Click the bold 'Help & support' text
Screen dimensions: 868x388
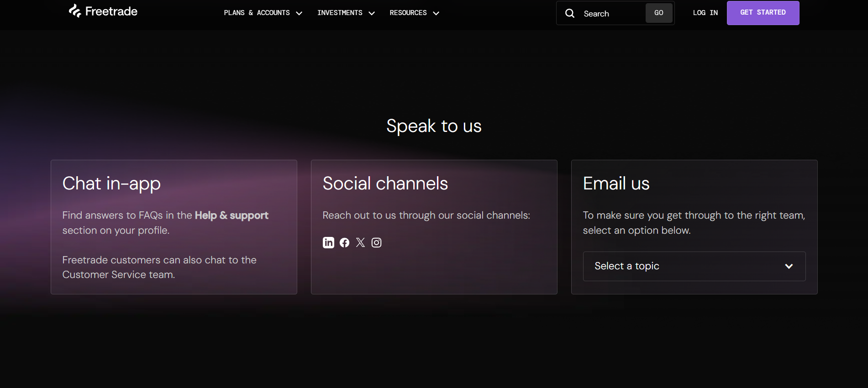click(x=231, y=215)
